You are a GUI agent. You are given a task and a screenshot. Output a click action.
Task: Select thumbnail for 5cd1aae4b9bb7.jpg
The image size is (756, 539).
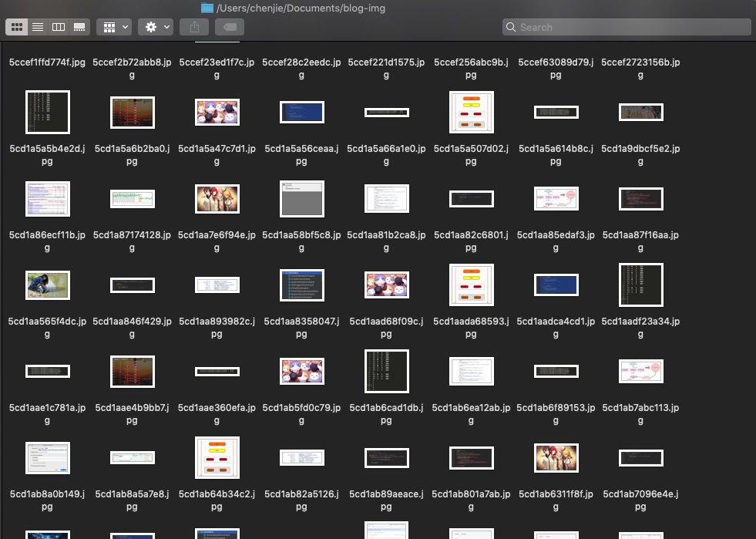point(132,371)
